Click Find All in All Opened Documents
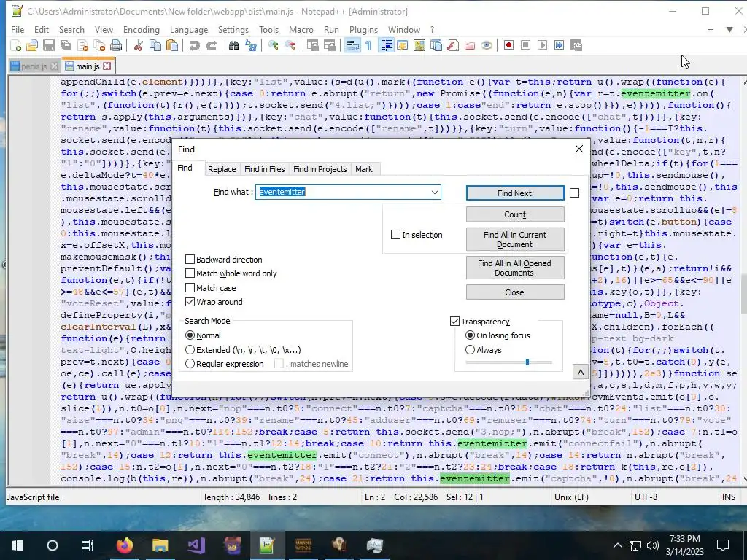Image resolution: width=747 pixels, height=560 pixels. (x=515, y=268)
